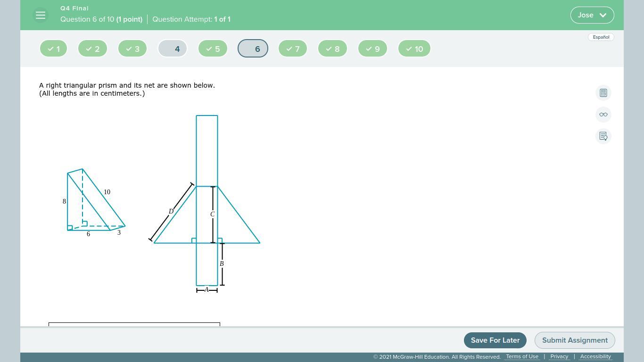Expand the Jose user dropdown
Viewport: 644px width, 362px height.
tap(592, 15)
